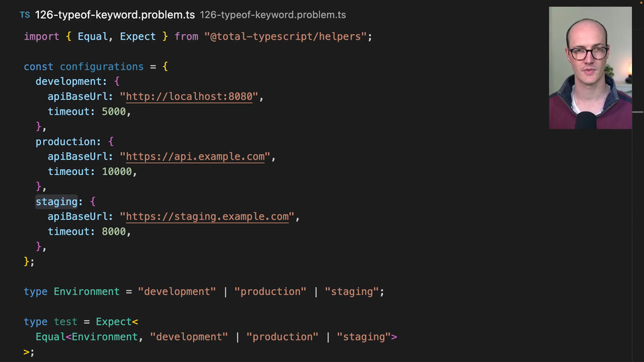The image size is (644, 362).
Task: Click the Expect identifier in the type test line
Action: [113, 322]
